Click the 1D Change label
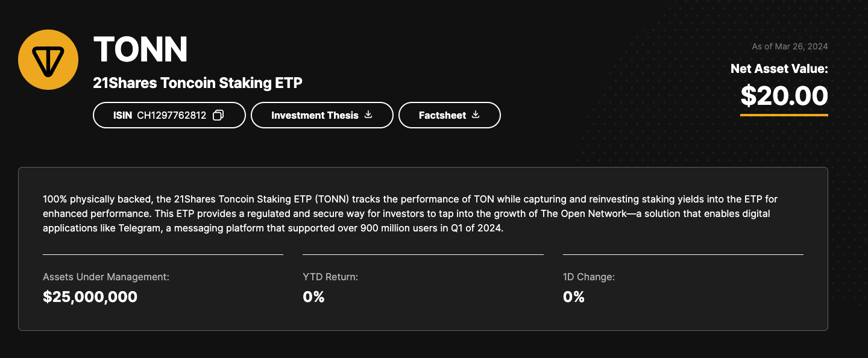The width and height of the screenshot is (868, 358). tap(589, 277)
